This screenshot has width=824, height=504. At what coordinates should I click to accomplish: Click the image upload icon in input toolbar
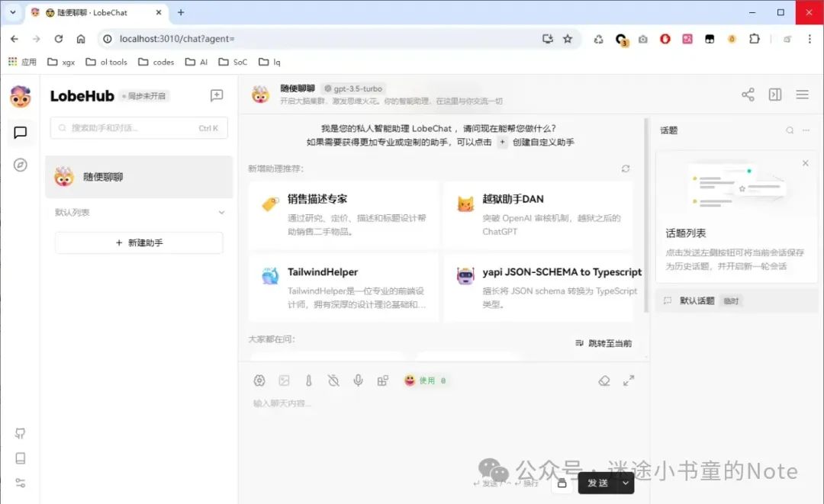[284, 380]
